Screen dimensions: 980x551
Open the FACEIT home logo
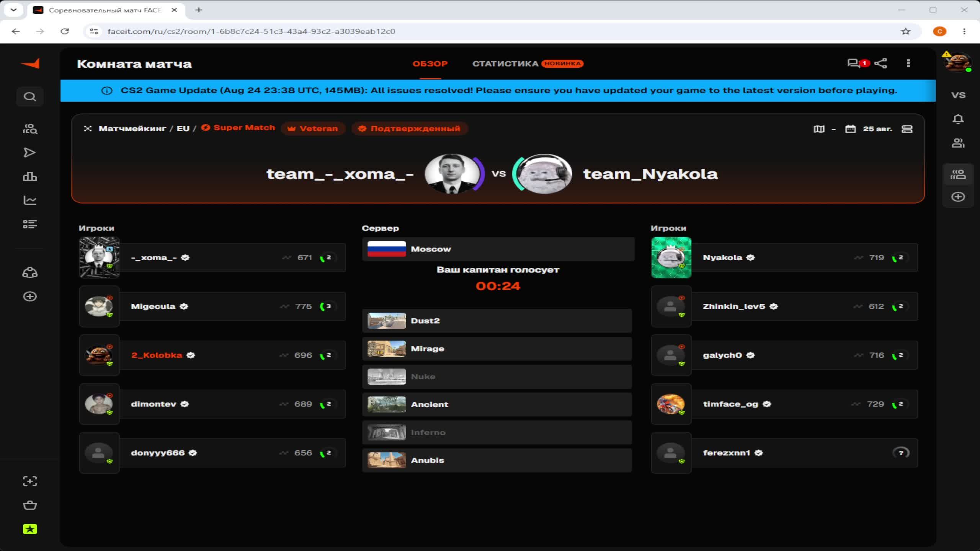pos(31,64)
